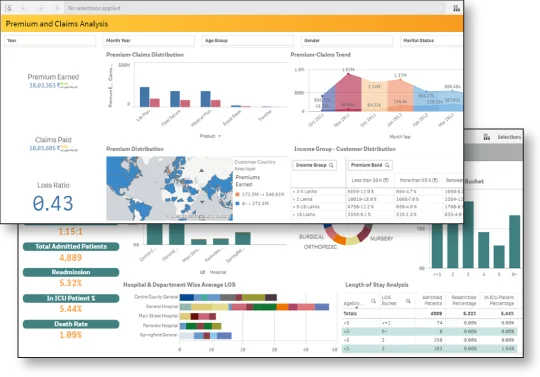Search icon beside AgeGroup column header

(x=373, y=301)
